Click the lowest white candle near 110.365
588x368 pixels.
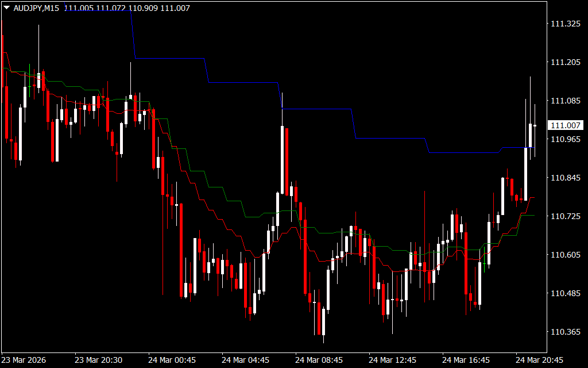pyautogui.click(x=323, y=322)
